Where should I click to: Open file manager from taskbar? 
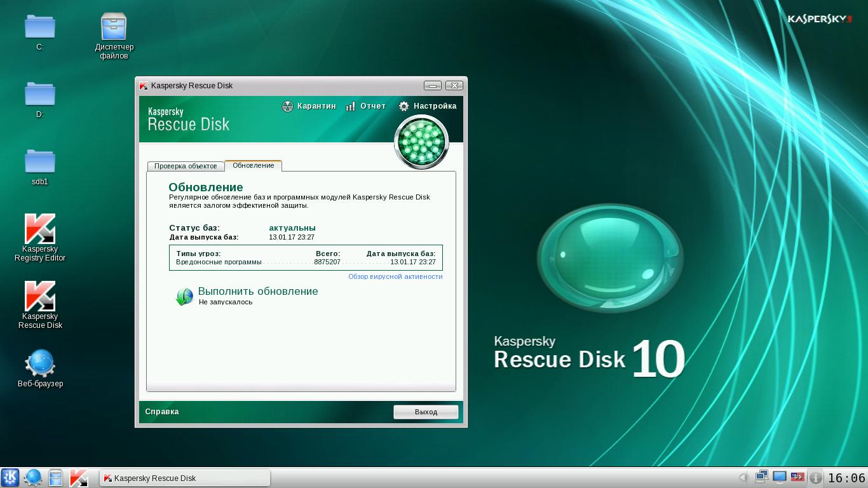pos(56,477)
